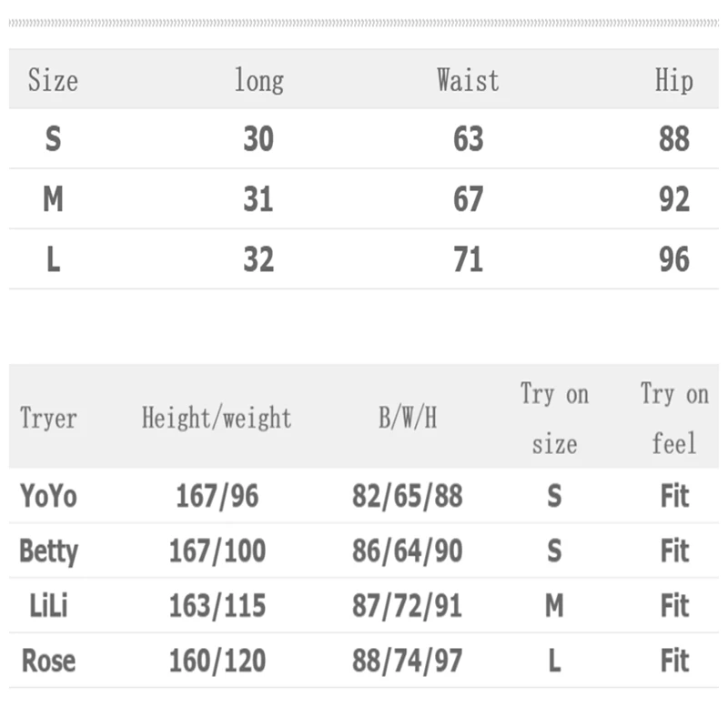Click the B/W/H column header

coord(408,419)
